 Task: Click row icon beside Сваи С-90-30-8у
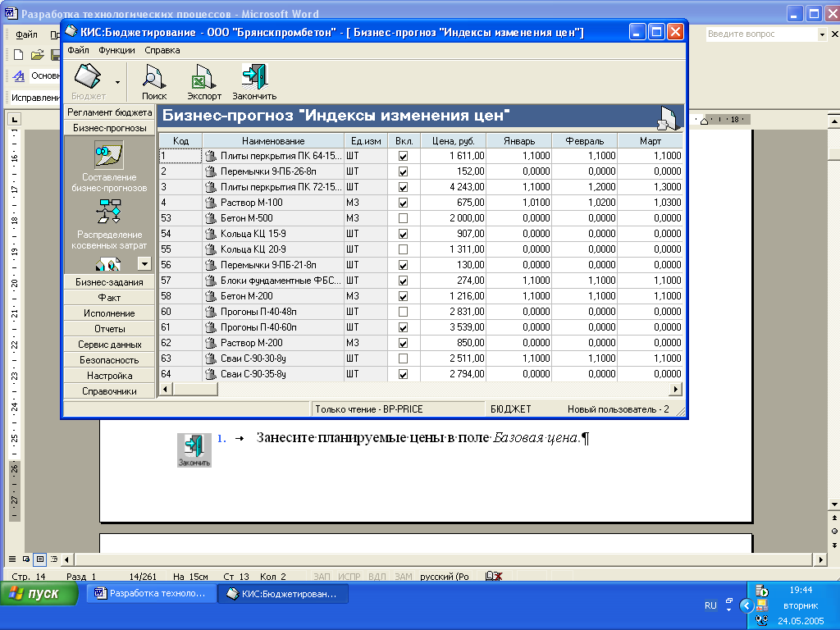[211, 358]
